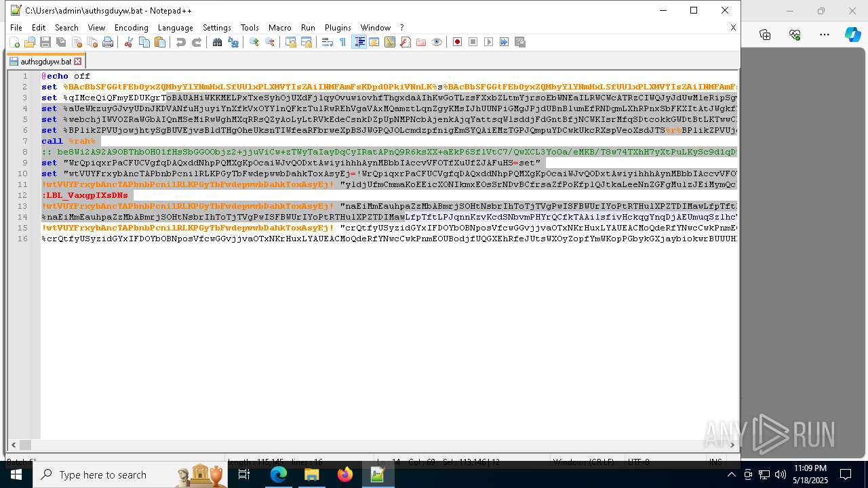Open the File menu
868x488 pixels.
(x=16, y=28)
